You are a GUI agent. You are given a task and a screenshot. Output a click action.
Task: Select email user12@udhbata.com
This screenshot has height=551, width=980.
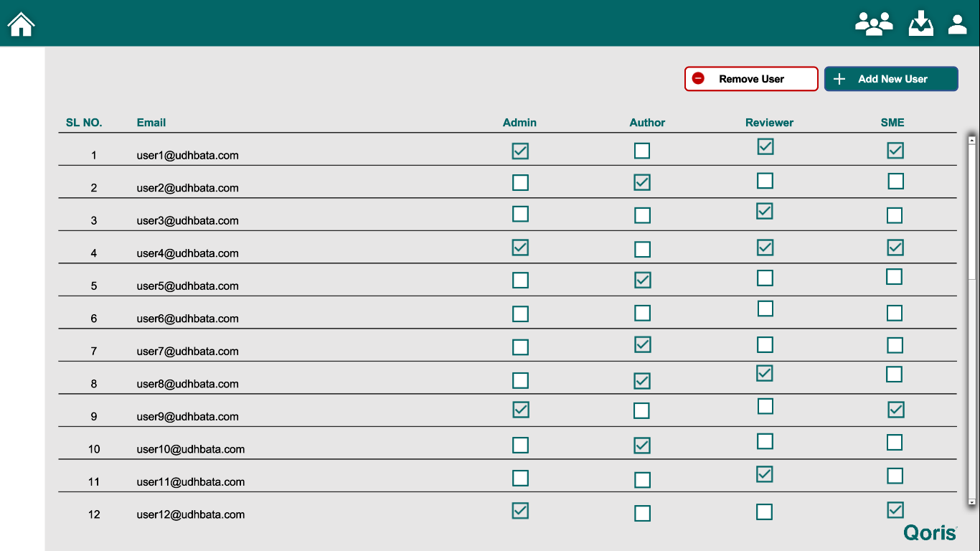(x=191, y=514)
